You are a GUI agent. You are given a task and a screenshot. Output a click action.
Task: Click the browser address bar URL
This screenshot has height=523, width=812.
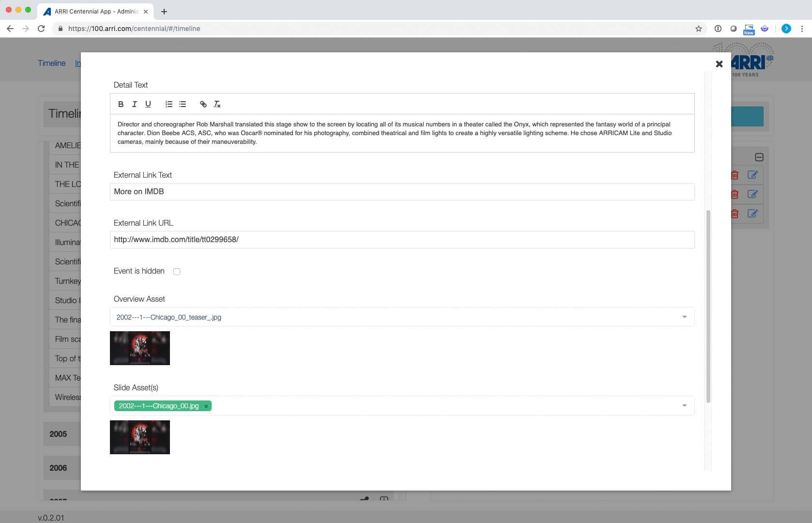click(134, 29)
